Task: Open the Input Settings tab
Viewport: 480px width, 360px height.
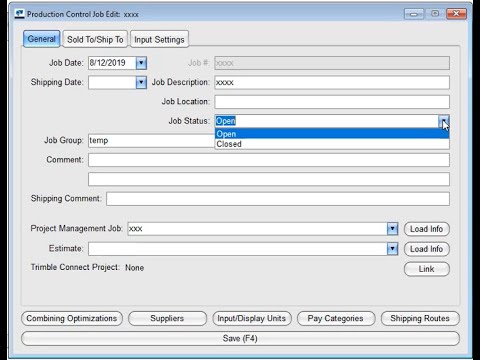Action: [x=159, y=39]
